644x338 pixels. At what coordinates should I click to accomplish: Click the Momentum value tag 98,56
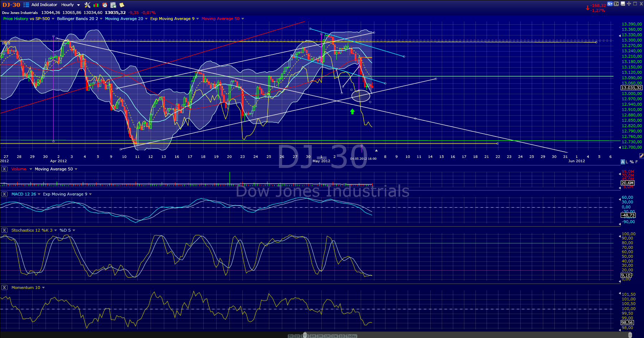tap(627, 323)
